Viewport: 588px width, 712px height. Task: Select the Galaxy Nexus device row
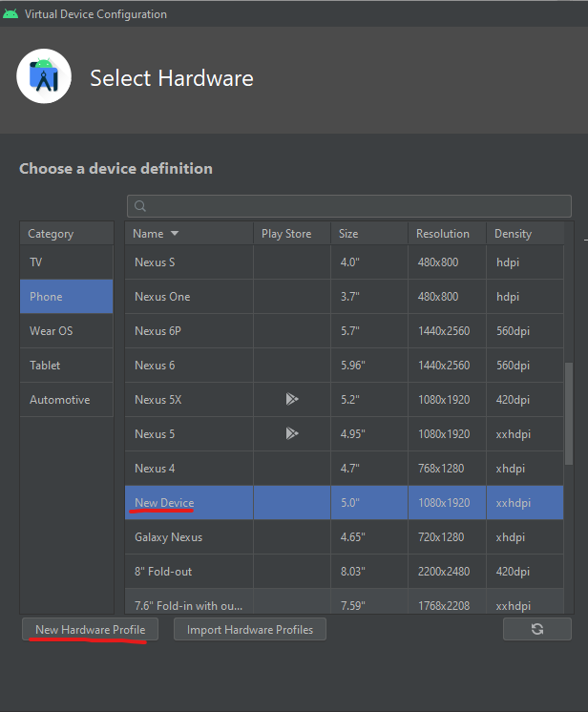[345, 537]
